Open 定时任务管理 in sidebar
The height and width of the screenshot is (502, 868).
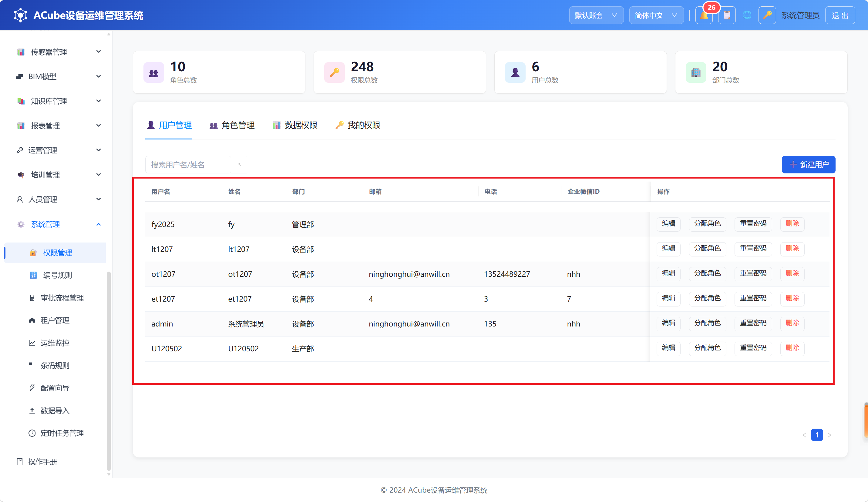55,433
